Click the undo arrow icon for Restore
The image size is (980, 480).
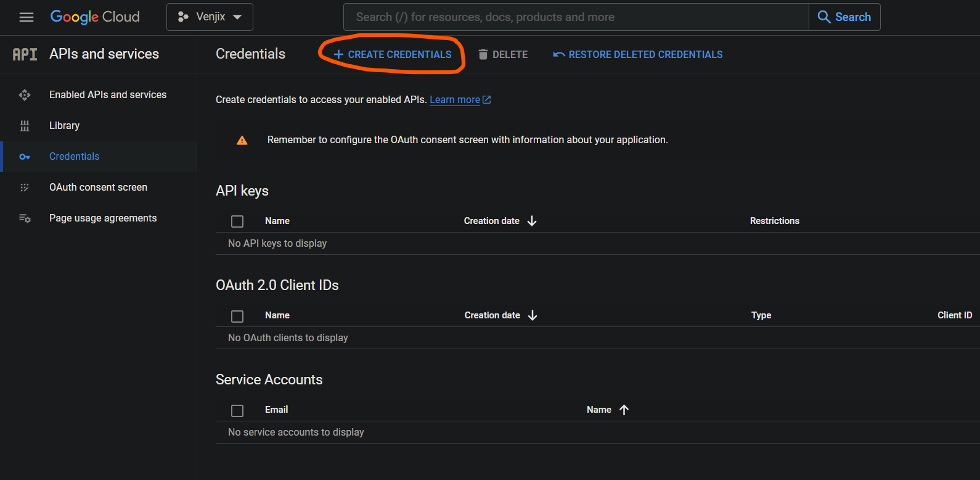(559, 54)
